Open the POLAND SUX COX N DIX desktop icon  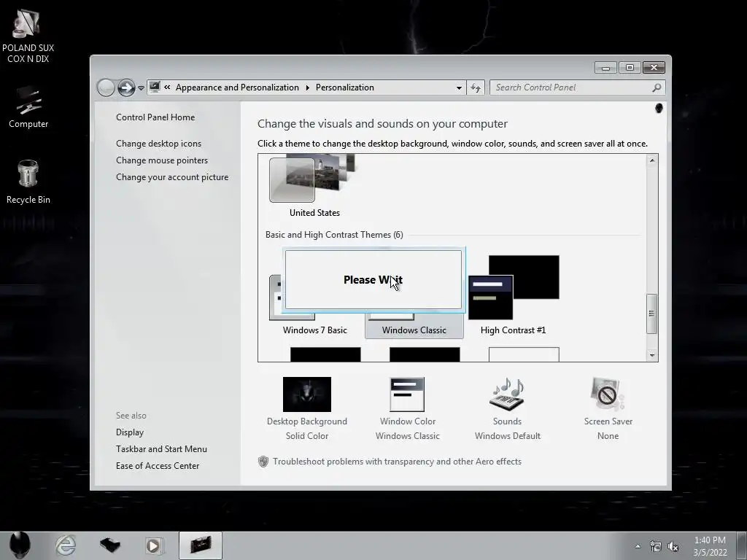(28, 36)
